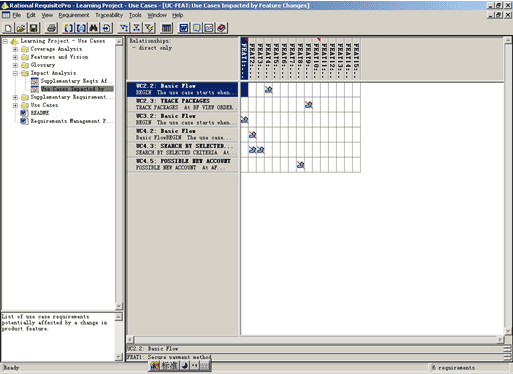The height and width of the screenshot is (374, 513).
Task: Click the red book help icon
Action: click(222, 28)
